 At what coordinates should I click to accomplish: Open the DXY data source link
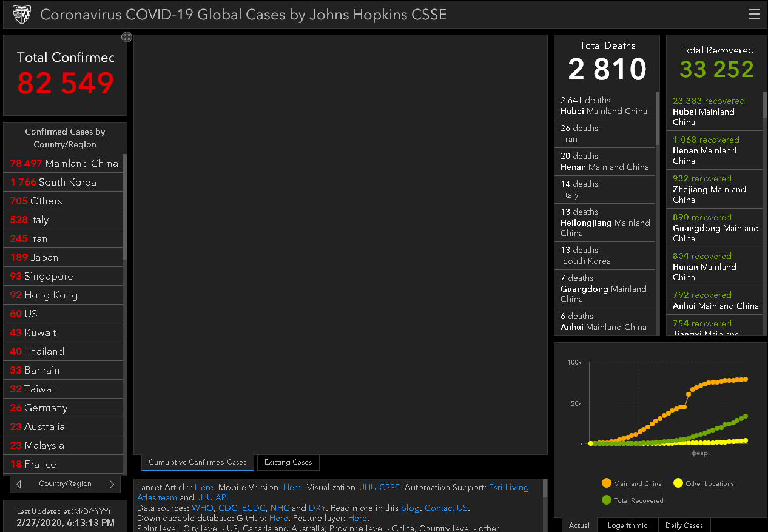pyautogui.click(x=317, y=508)
